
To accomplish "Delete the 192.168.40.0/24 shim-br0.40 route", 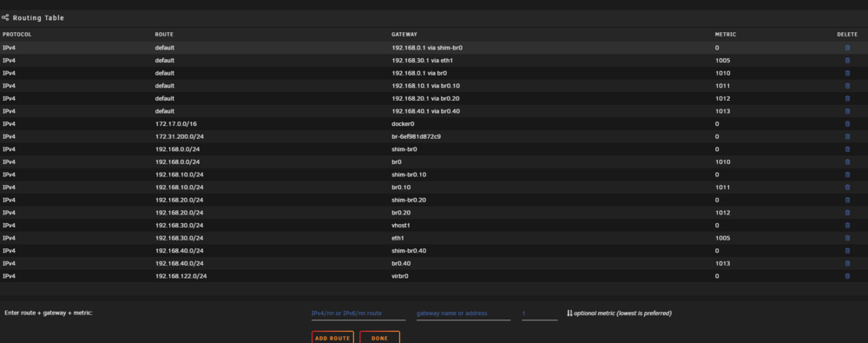I will [847, 250].
